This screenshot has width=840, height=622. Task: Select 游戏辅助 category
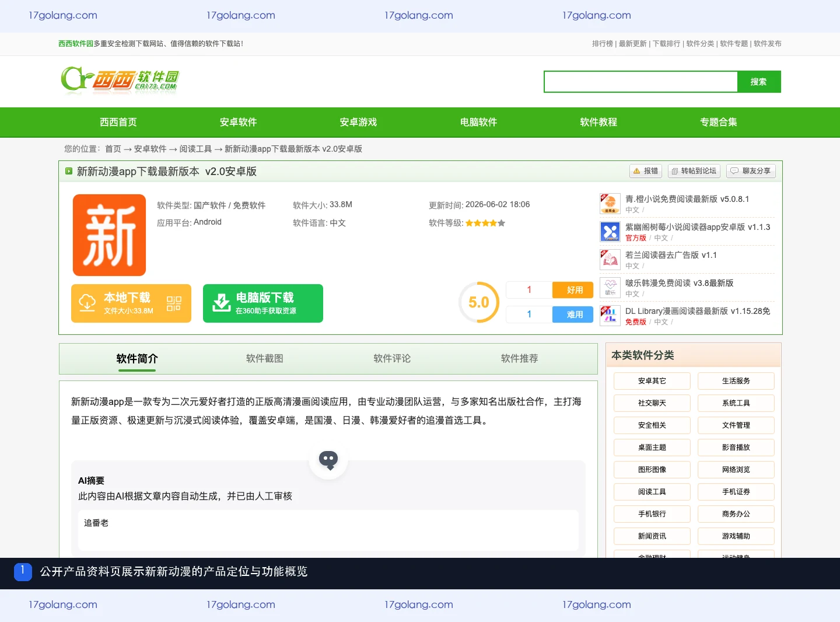click(736, 536)
